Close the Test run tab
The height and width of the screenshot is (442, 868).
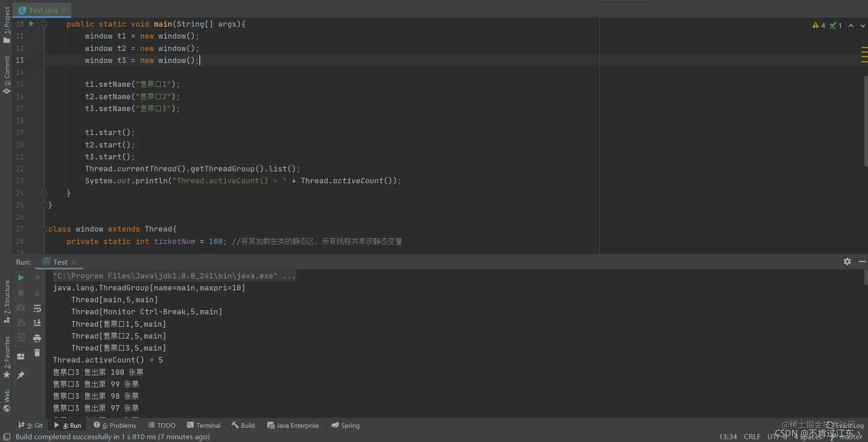pyautogui.click(x=74, y=262)
